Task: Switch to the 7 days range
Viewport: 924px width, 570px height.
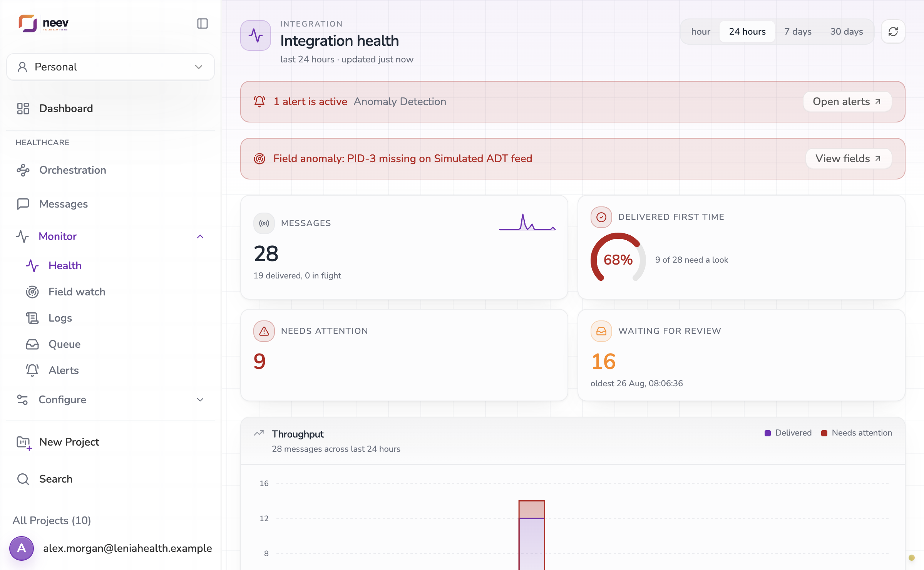Action: pyautogui.click(x=798, y=32)
